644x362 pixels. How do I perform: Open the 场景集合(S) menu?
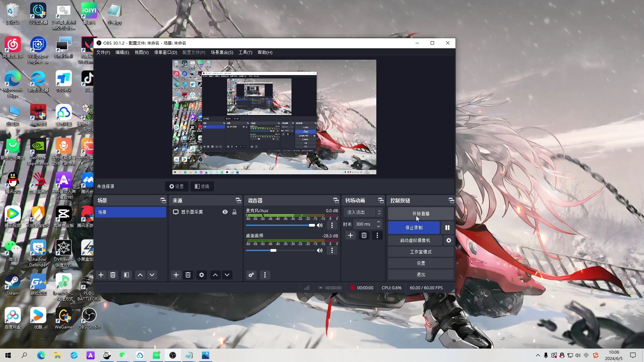point(222,52)
